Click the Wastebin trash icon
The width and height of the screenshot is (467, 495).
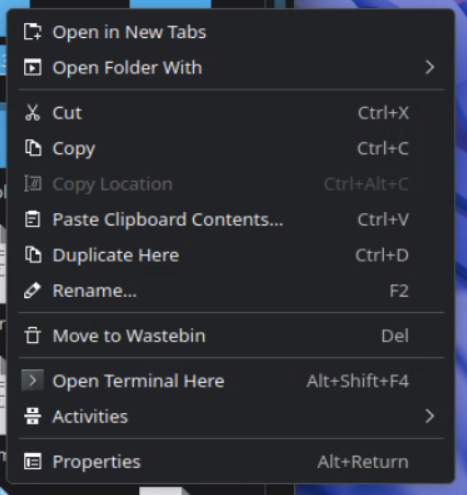tap(33, 335)
